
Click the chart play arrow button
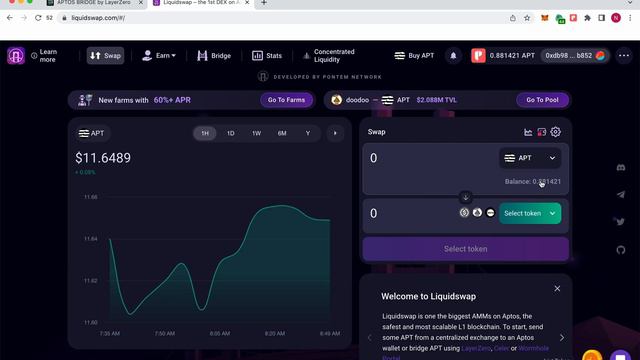pyautogui.click(x=335, y=133)
